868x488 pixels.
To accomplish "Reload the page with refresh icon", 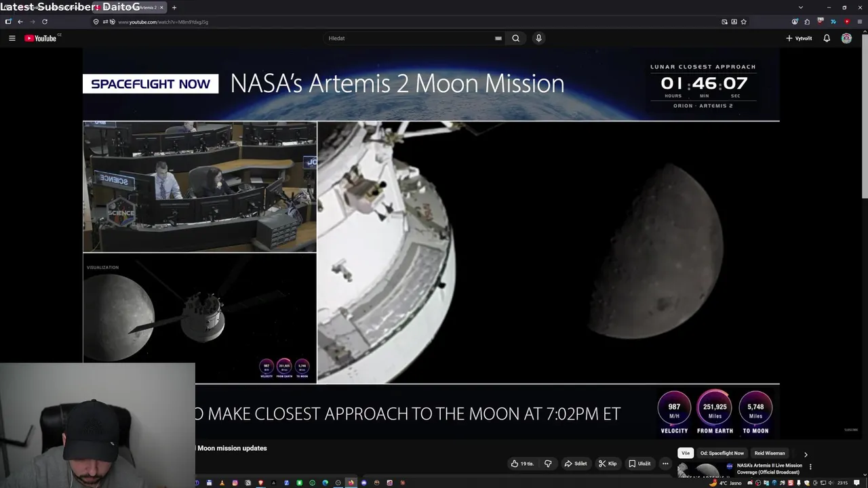I will click(45, 22).
